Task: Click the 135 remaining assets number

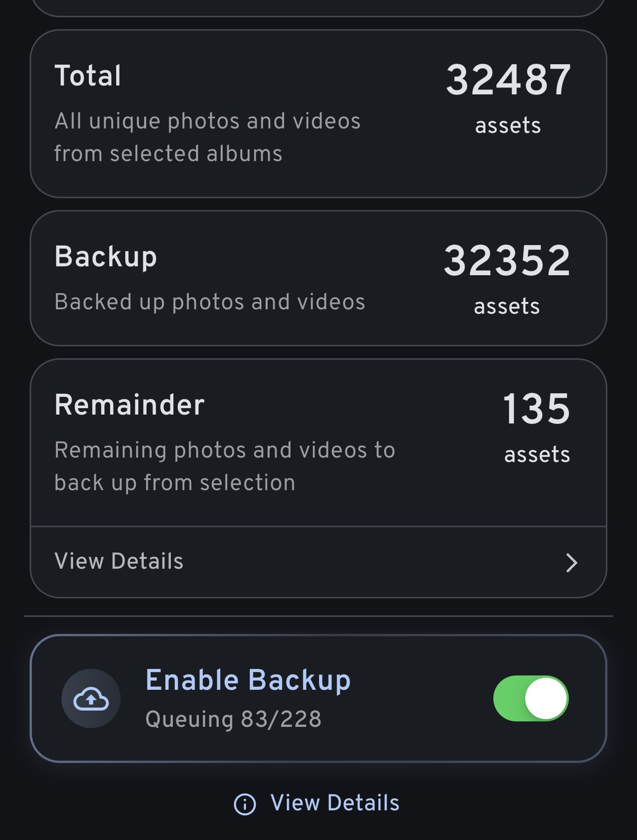Action: [x=537, y=409]
